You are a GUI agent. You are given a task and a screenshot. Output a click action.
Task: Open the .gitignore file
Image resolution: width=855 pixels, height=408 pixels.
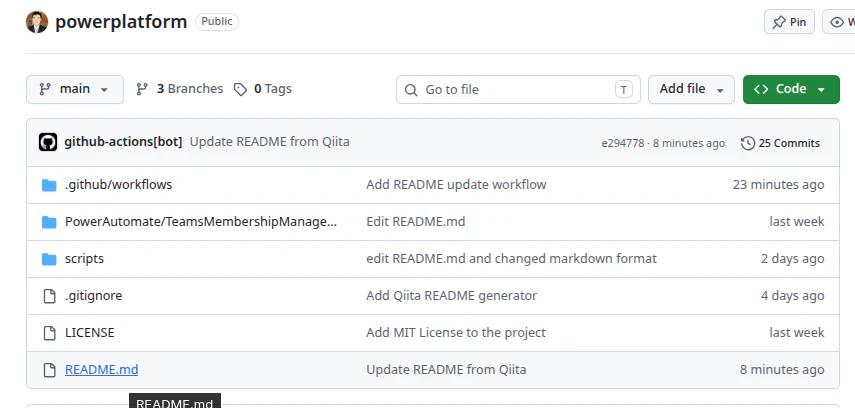tap(93, 296)
